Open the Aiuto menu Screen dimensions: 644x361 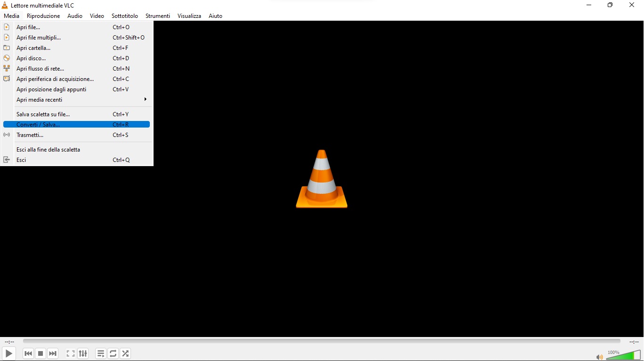(x=215, y=16)
